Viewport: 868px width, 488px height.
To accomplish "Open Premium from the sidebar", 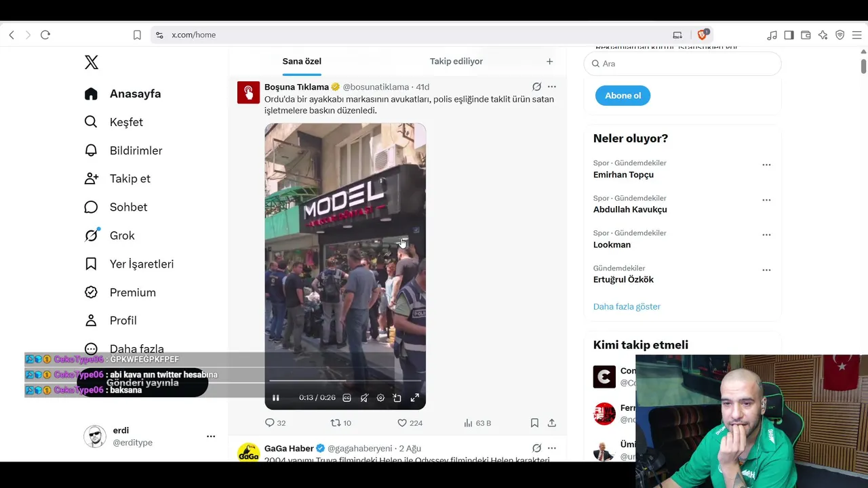I will 120,292.
